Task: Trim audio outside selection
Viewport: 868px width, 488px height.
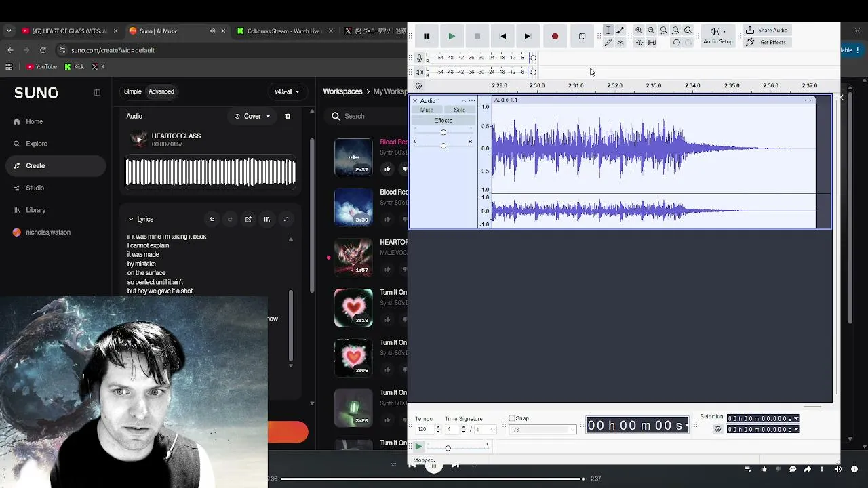Action: [639, 42]
